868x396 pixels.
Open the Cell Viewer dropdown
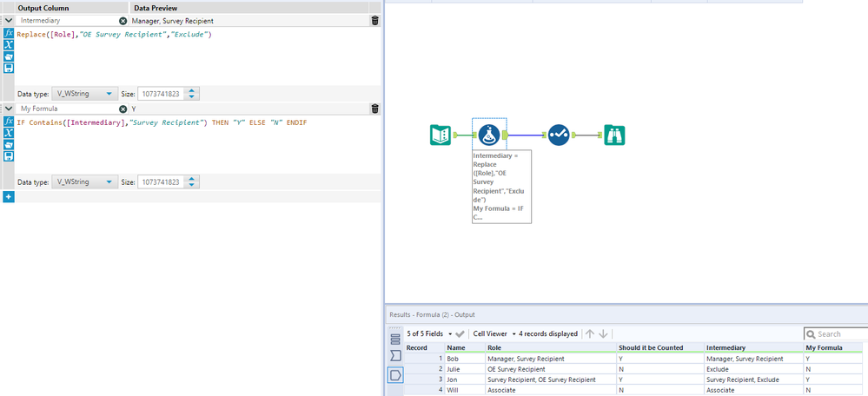click(x=494, y=333)
